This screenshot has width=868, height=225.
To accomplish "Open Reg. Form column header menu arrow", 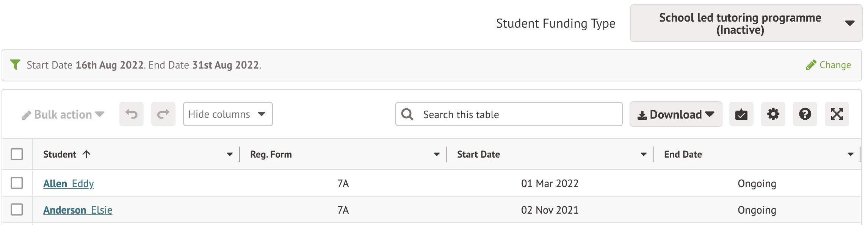I will click(x=436, y=154).
